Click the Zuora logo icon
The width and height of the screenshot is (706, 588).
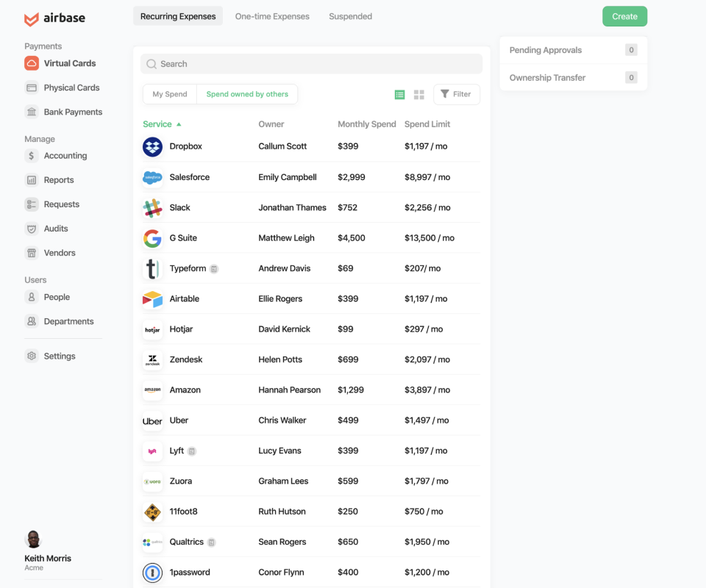point(153,482)
